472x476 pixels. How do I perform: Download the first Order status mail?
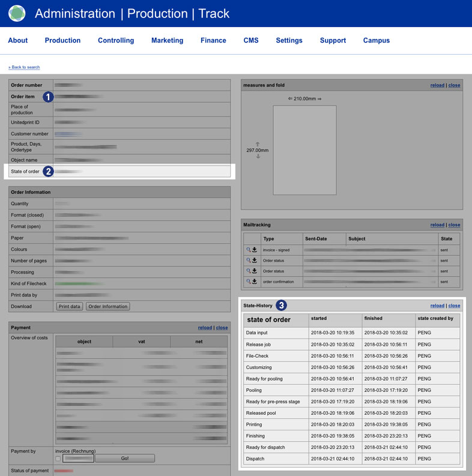coord(255,261)
